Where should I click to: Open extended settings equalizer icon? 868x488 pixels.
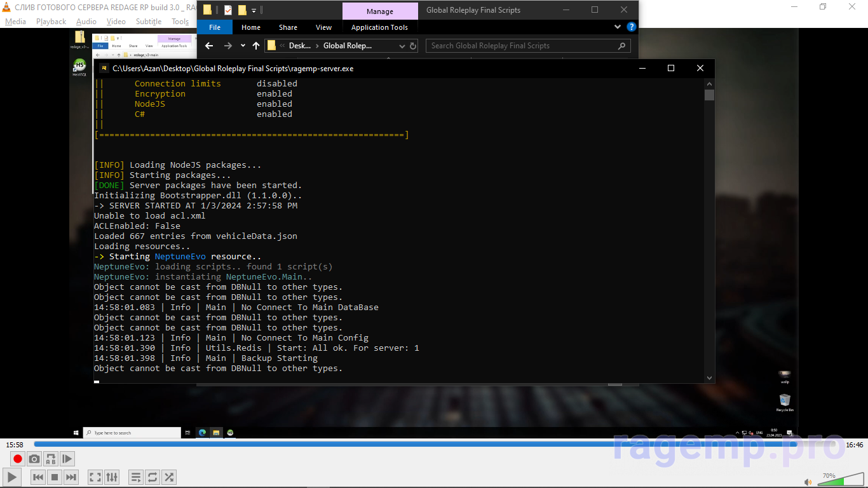(112, 477)
